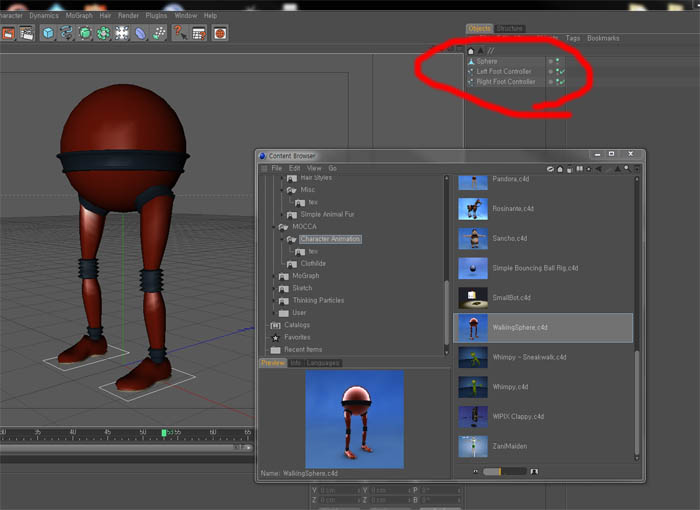Image resolution: width=700 pixels, height=510 pixels.
Task: Toggle Right Foot Controller green enable checkmark
Action: click(562, 82)
